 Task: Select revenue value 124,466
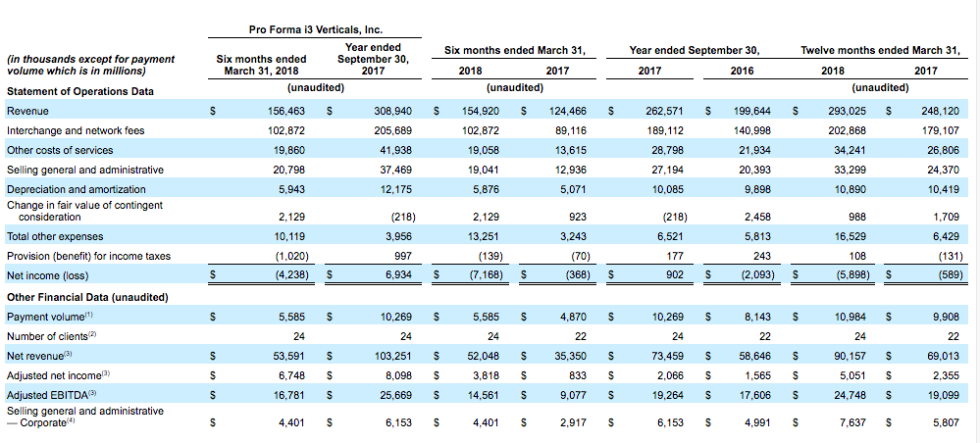(x=569, y=111)
